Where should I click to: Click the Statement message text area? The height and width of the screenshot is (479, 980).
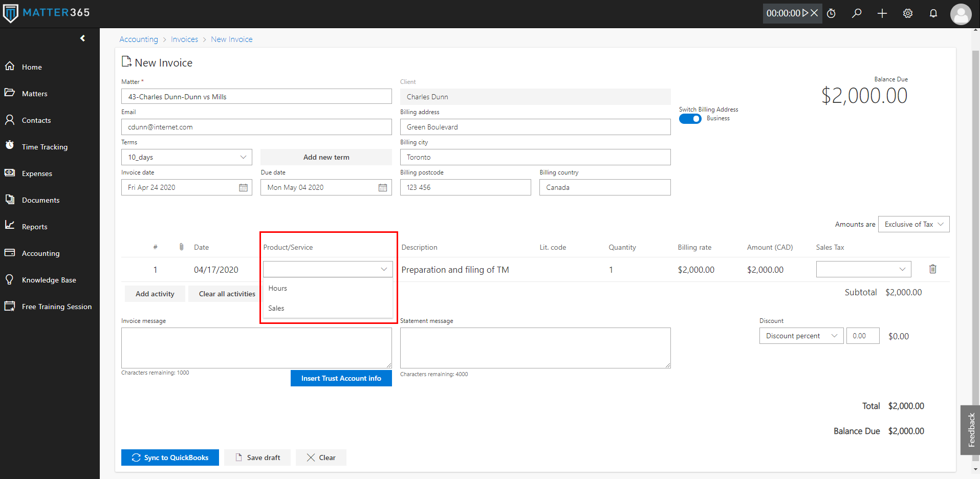click(x=535, y=348)
